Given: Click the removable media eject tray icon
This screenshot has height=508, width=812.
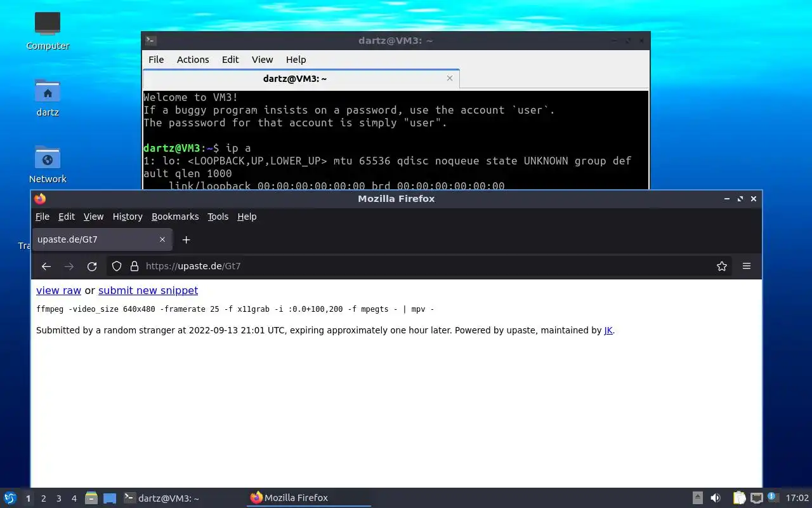Looking at the screenshot, I should (697, 498).
